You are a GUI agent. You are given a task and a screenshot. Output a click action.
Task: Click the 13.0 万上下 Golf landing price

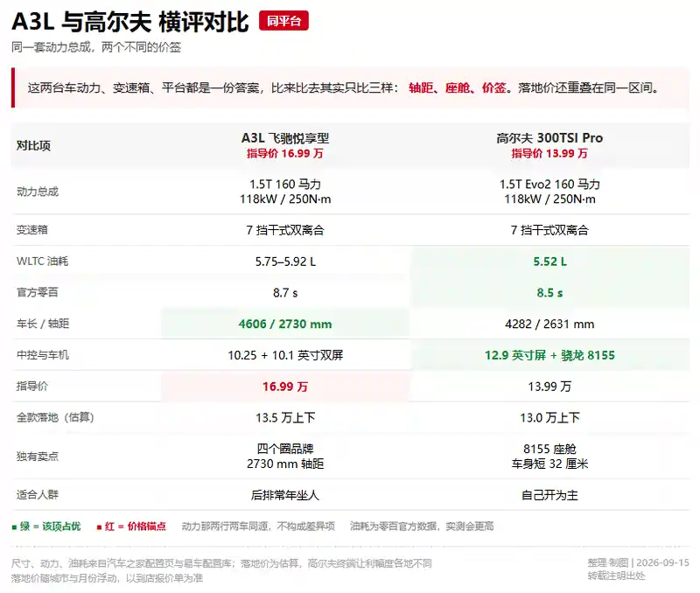[x=549, y=418]
